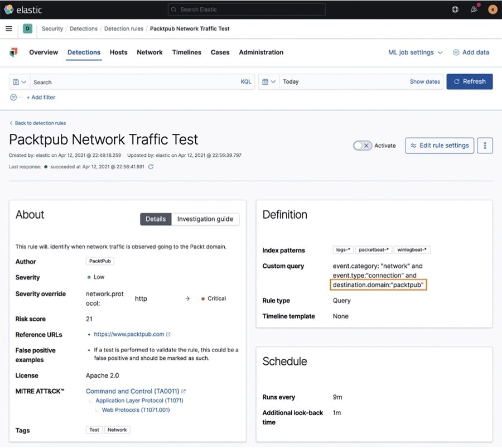Image resolution: width=502 pixels, height=448 pixels.
Task: Switch to the Hosts tab
Action: [x=118, y=52]
